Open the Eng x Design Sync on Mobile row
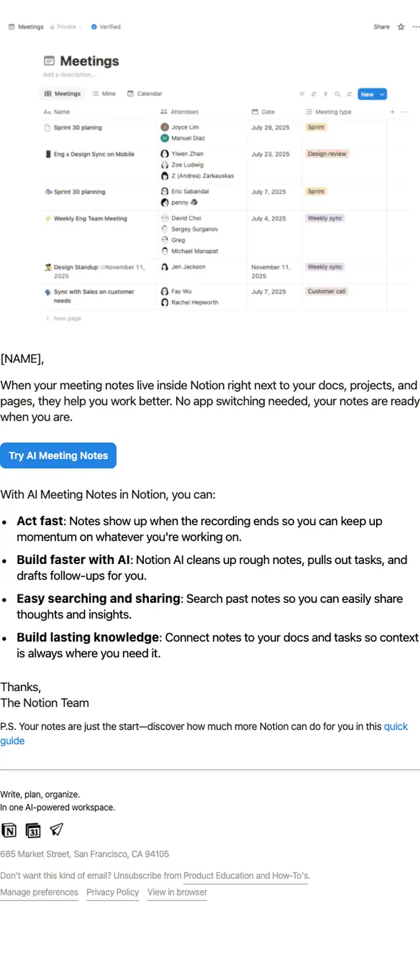The image size is (420, 980). coord(94,154)
